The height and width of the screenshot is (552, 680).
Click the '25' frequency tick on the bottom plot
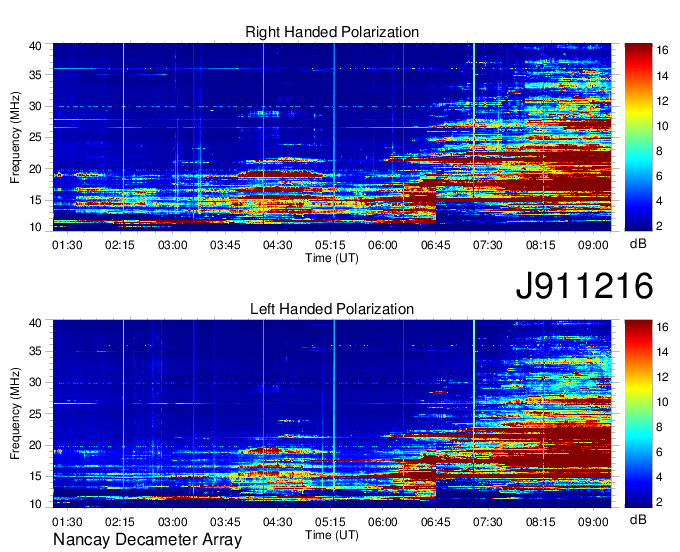pos(36,414)
